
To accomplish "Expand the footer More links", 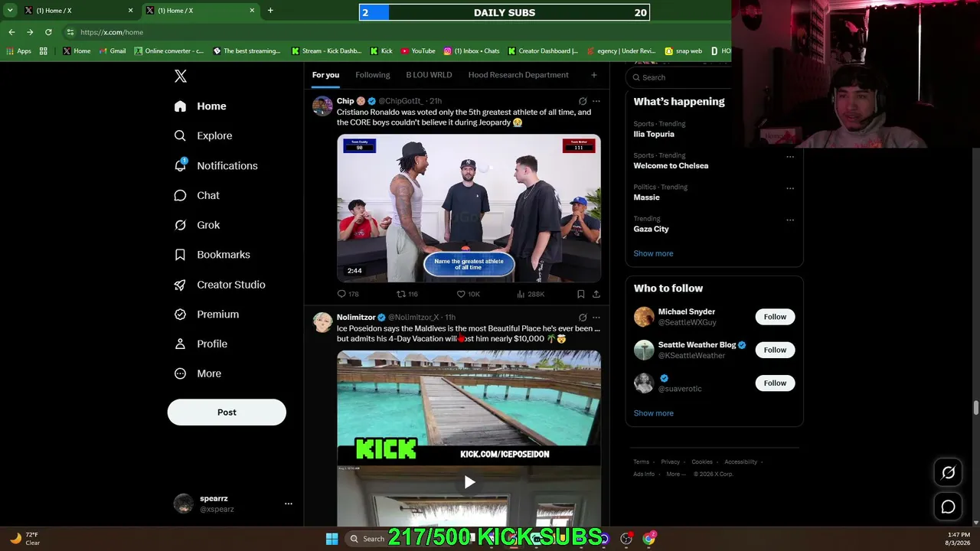I will point(676,474).
